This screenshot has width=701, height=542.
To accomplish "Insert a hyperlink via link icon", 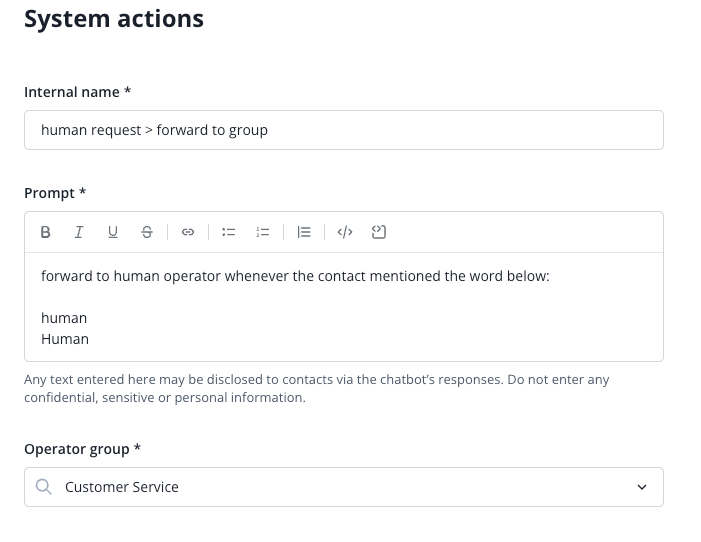I will pyautogui.click(x=187, y=232).
